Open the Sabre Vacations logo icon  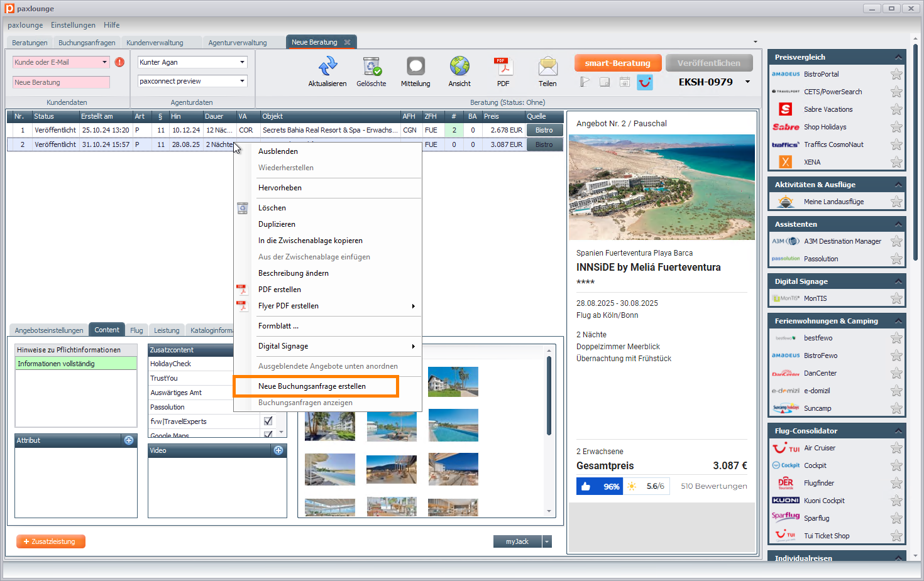tap(786, 109)
